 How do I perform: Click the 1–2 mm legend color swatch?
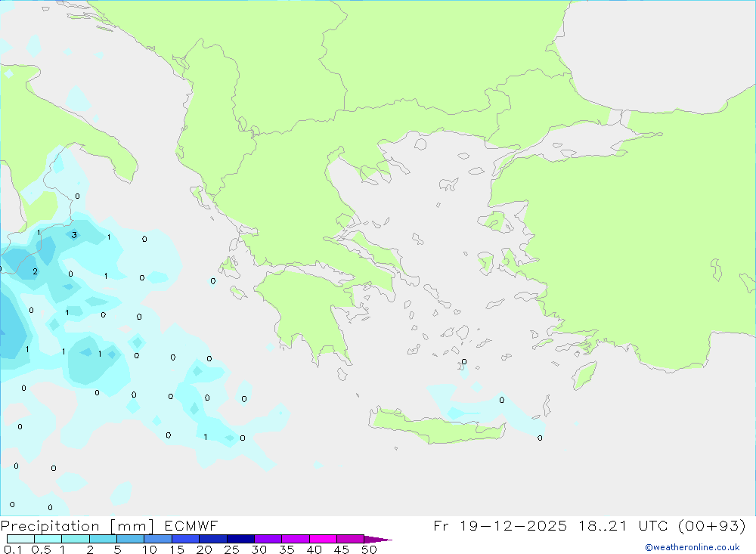pyautogui.click(x=75, y=539)
